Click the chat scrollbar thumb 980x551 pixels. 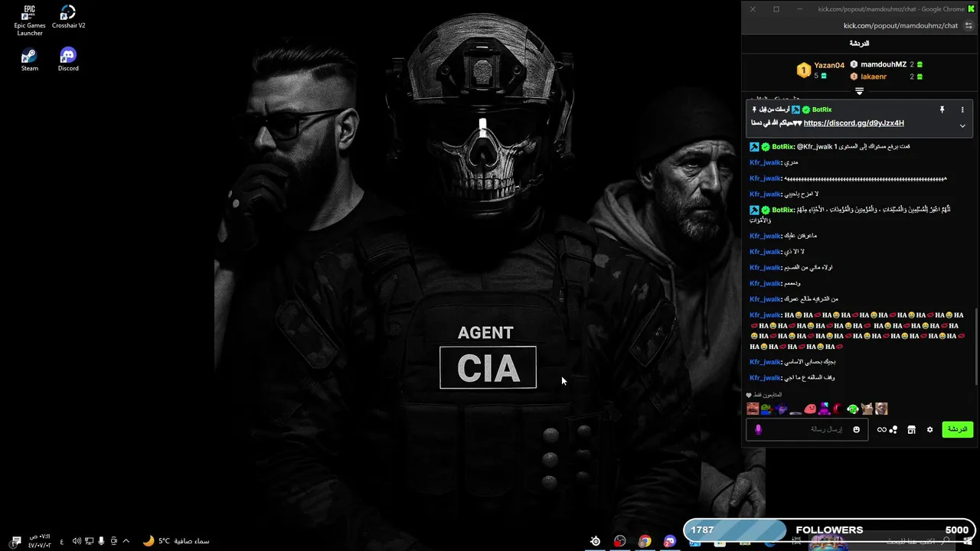[x=975, y=347]
